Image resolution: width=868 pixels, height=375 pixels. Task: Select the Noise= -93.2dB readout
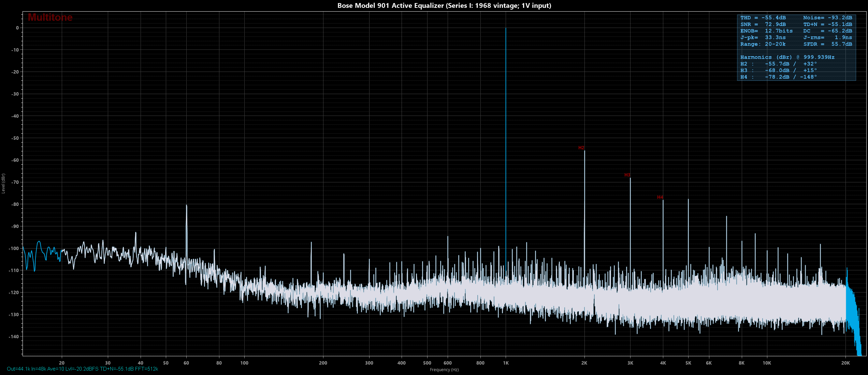(827, 18)
